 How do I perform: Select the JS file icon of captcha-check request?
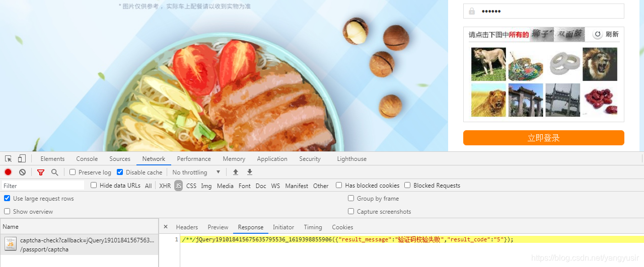(11, 244)
